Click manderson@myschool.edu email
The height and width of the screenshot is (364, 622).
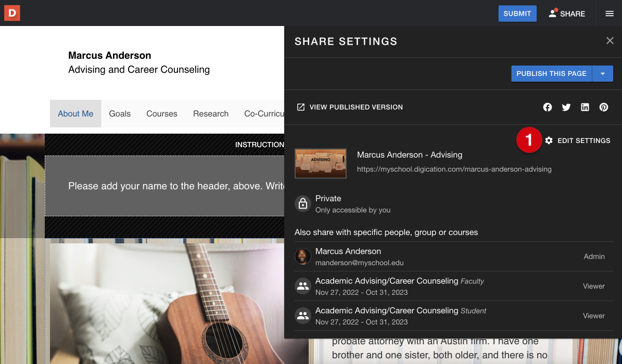pos(359,263)
